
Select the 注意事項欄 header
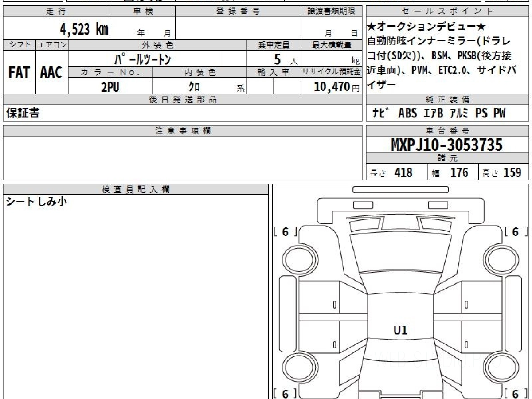(x=183, y=131)
